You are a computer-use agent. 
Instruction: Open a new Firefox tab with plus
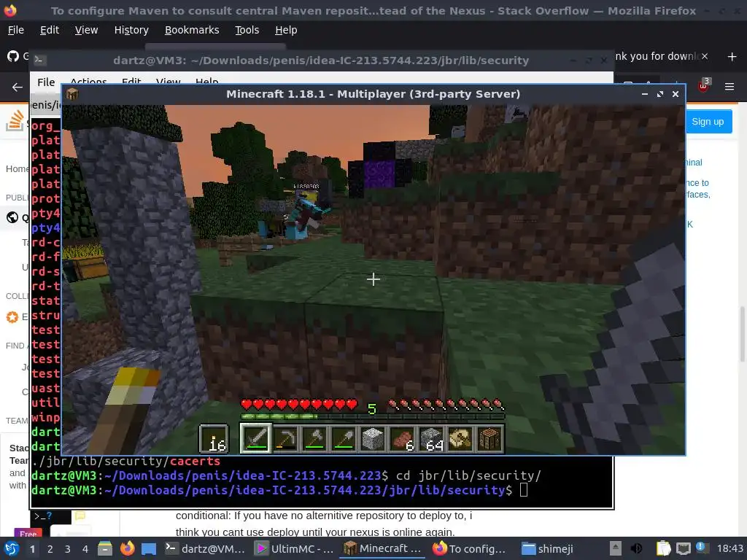click(732, 57)
